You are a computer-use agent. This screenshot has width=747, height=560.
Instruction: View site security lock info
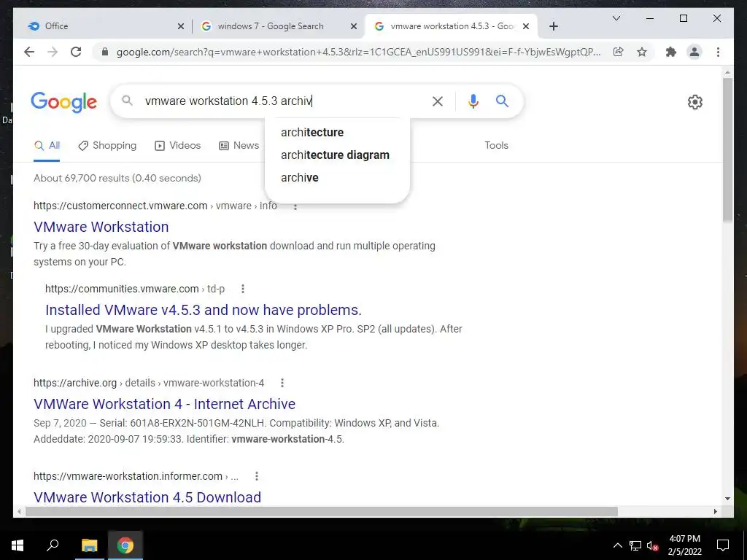[x=105, y=52]
